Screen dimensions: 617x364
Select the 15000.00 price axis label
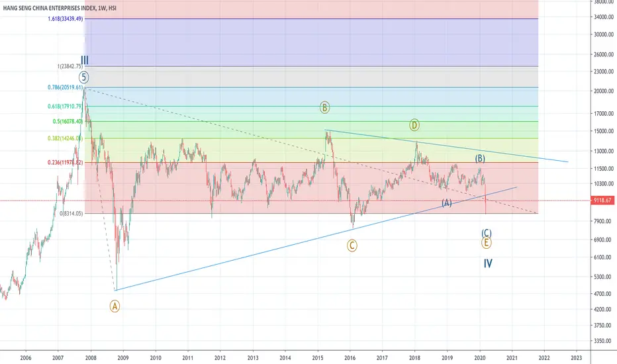(x=604, y=131)
